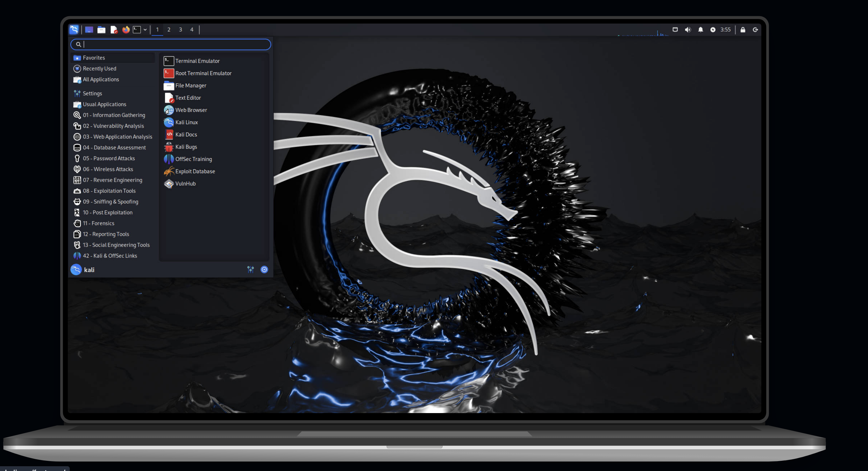Open File Manager from favorites list
The height and width of the screenshot is (471, 868).
tap(214, 86)
